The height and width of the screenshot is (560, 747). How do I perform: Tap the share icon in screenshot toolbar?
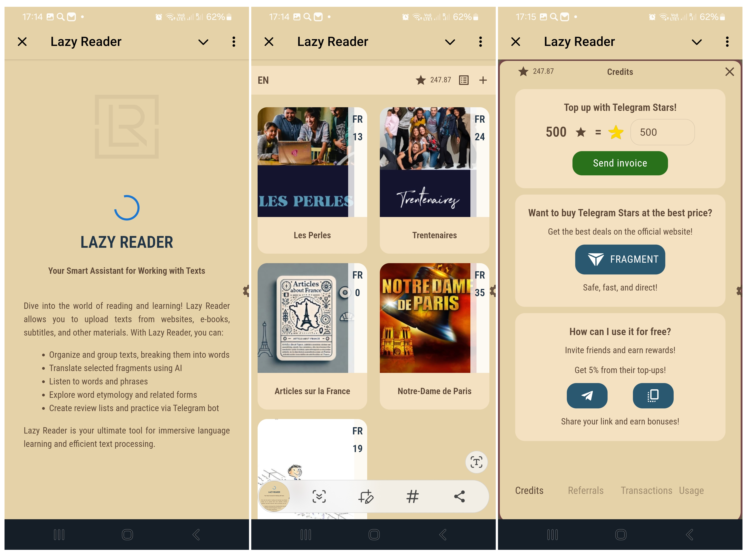[x=459, y=497]
